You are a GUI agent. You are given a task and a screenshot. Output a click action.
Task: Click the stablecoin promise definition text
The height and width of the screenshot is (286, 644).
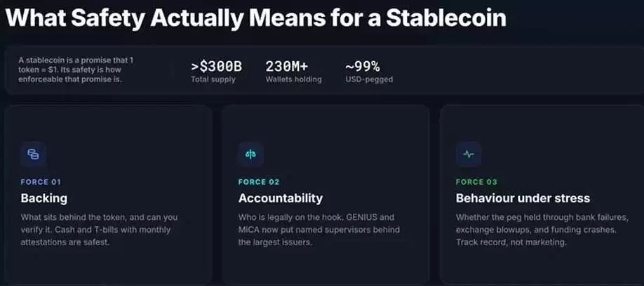tap(76, 70)
